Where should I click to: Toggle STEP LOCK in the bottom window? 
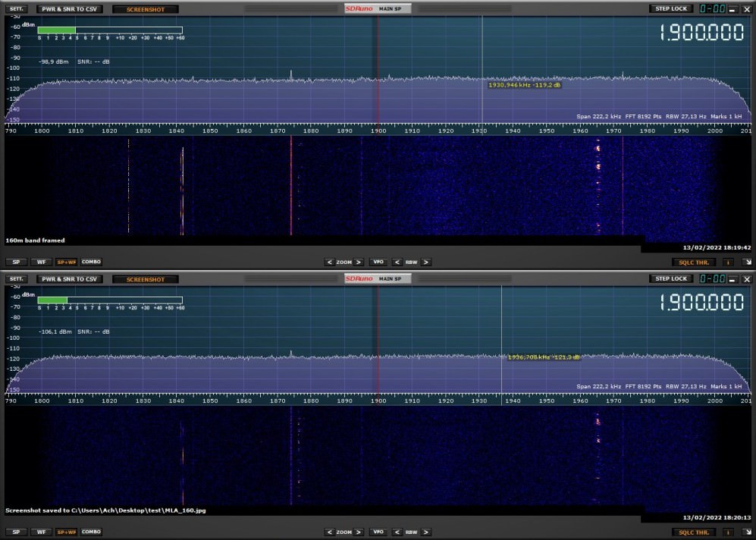[x=671, y=279]
